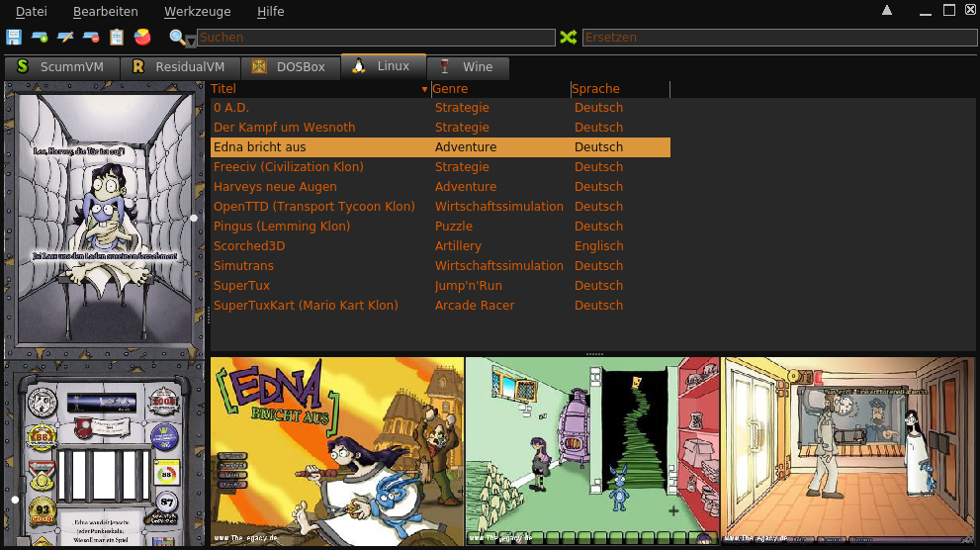This screenshot has height=550, width=980.
Task: Sort by the Sprache column header
Action: click(x=620, y=89)
